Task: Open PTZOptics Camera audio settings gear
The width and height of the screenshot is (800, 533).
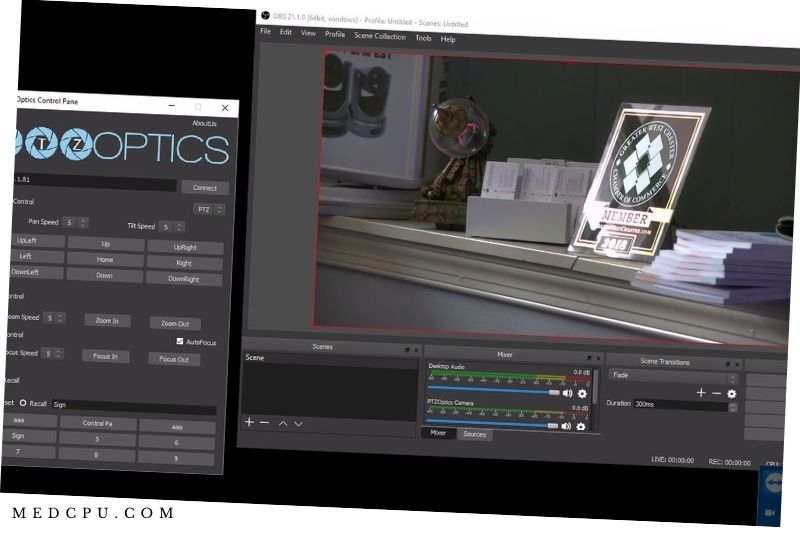Action: tap(581, 426)
